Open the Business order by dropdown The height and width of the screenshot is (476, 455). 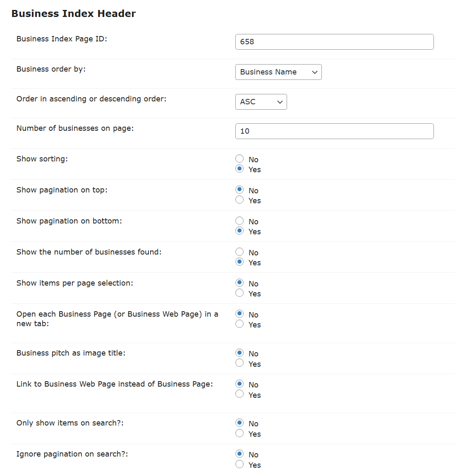[x=278, y=72]
